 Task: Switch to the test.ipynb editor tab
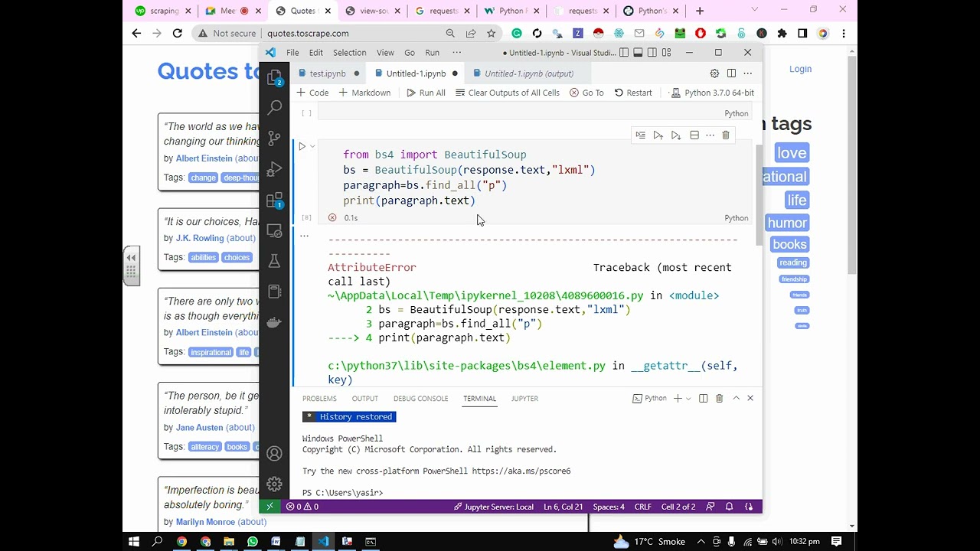[328, 73]
